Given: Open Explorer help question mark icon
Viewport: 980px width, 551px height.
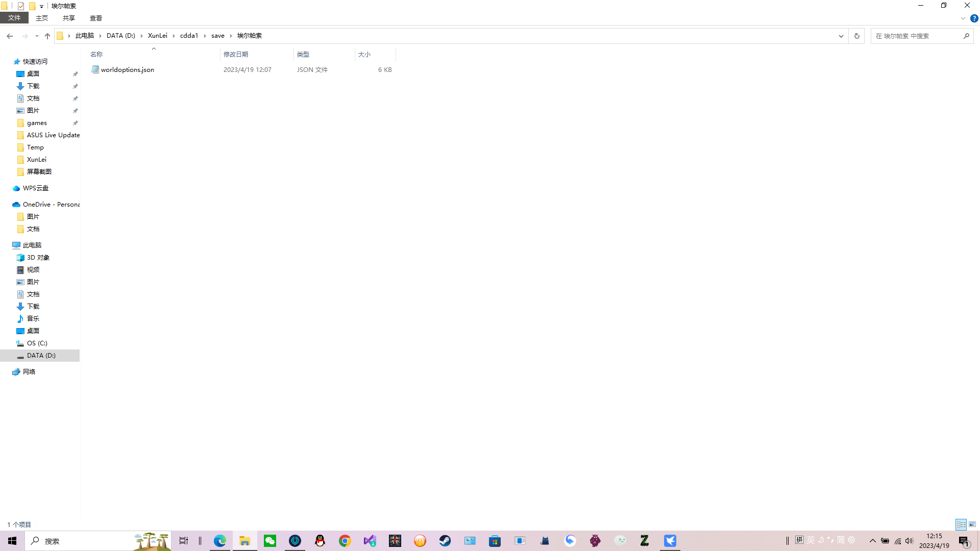Looking at the screenshot, I should click(x=974, y=18).
